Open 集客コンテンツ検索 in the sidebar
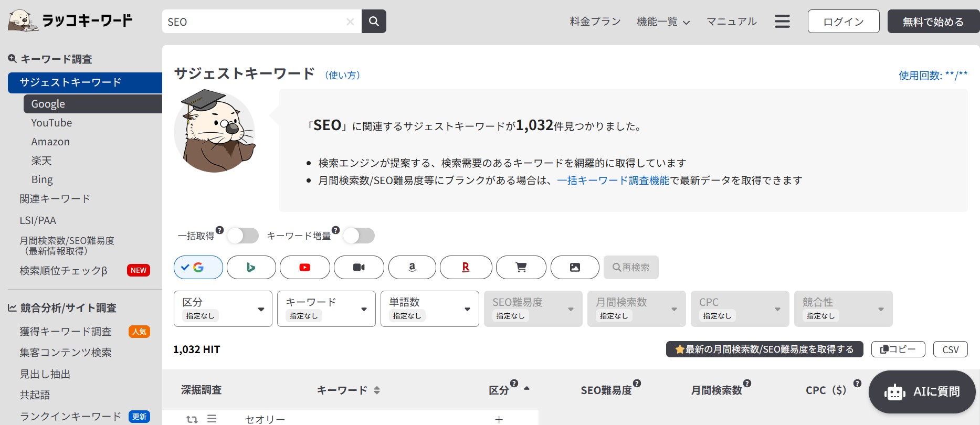The image size is (980, 425). pyautogui.click(x=66, y=353)
